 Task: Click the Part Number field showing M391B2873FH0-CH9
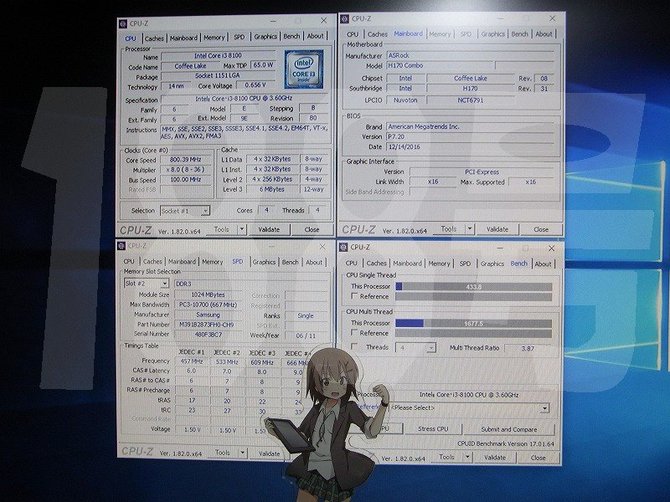pos(208,324)
